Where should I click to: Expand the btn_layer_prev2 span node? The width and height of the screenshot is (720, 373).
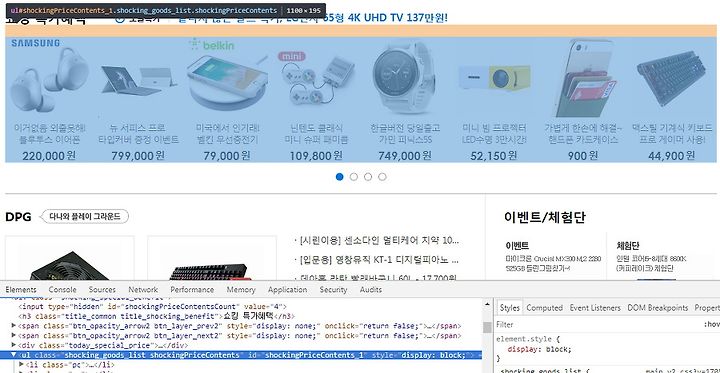point(14,326)
